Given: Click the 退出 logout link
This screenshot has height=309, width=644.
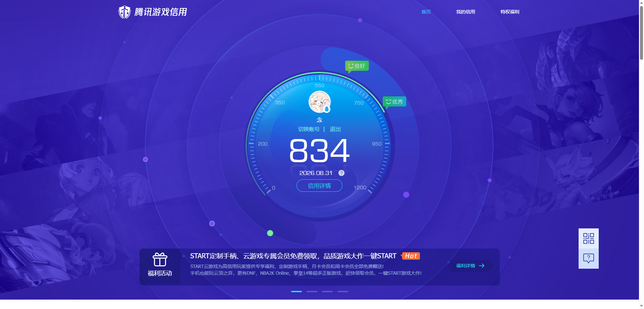Looking at the screenshot, I should [335, 129].
